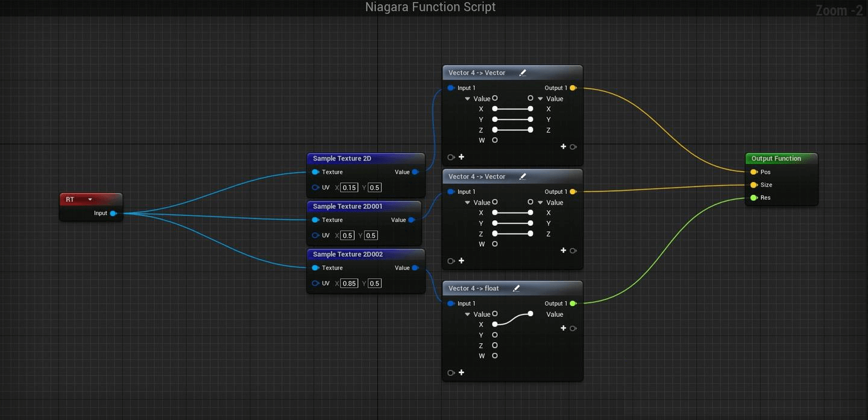Click edit pencil on top Vector 4 -> Vector node
868x420 pixels.
click(x=523, y=73)
